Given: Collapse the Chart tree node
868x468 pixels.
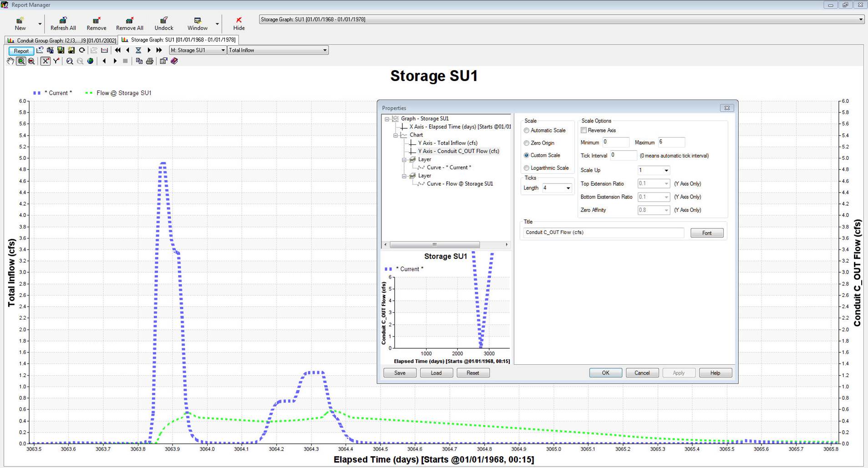Looking at the screenshot, I should (x=395, y=135).
